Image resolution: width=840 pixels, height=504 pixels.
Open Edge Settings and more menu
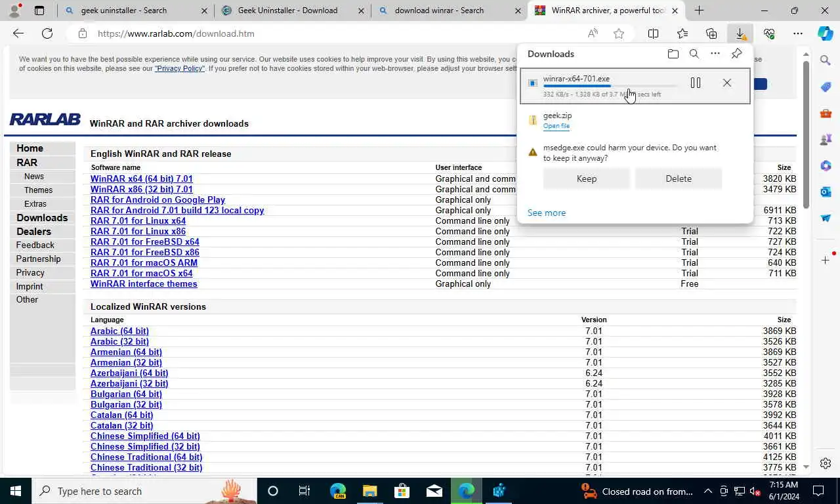click(x=797, y=33)
